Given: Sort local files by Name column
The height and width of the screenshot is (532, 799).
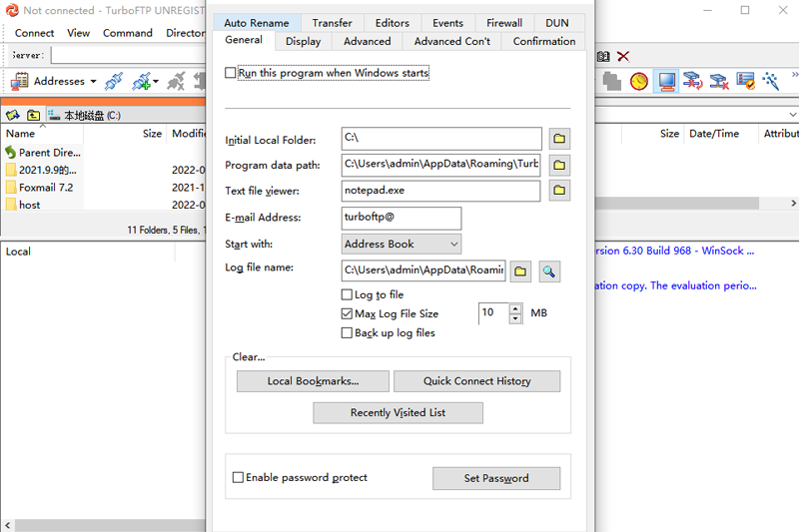Looking at the screenshot, I should 43,134.
